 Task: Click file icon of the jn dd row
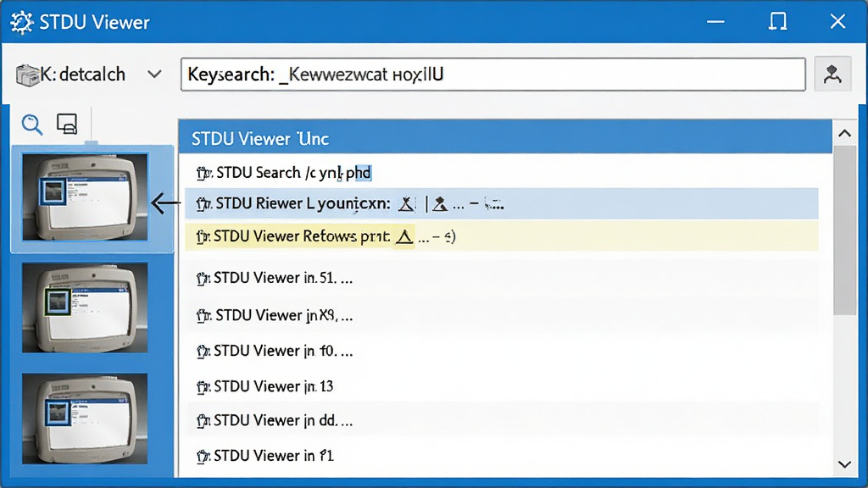203,422
